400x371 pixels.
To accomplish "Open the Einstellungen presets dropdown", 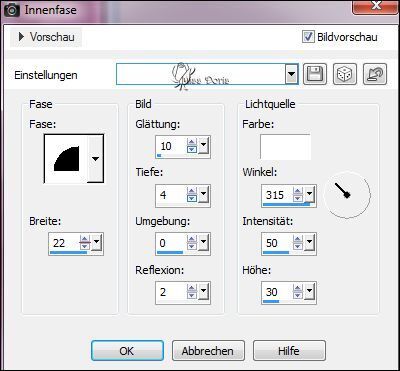I will 292,74.
